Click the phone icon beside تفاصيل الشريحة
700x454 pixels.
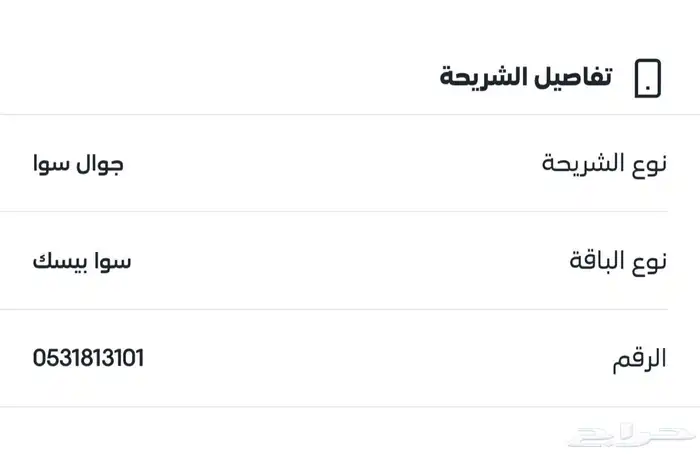tap(648, 78)
